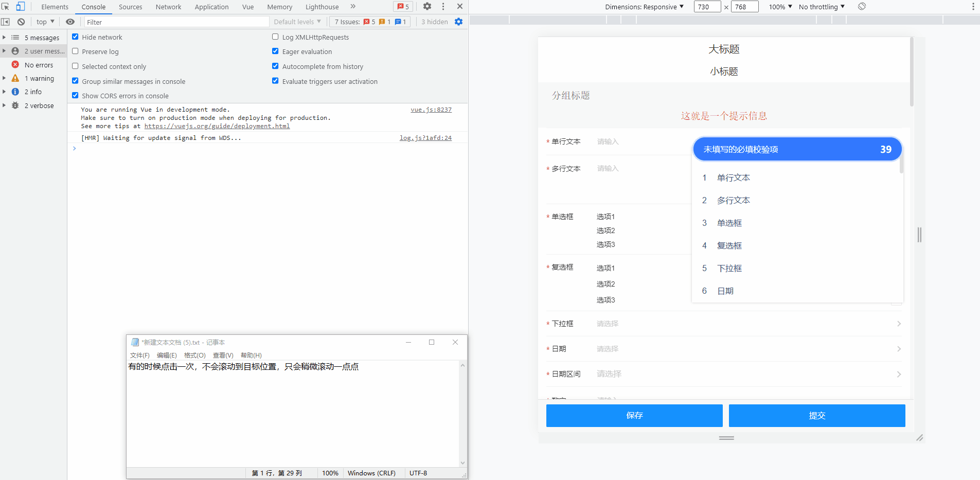980x480 pixels.
Task: Clear the console with the ban icon
Action: click(x=21, y=22)
